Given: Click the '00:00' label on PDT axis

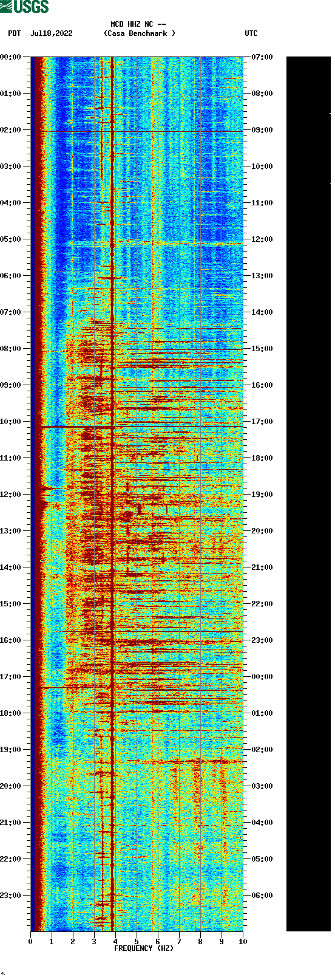Looking at the screenshot, I should (x=10, y=57).
